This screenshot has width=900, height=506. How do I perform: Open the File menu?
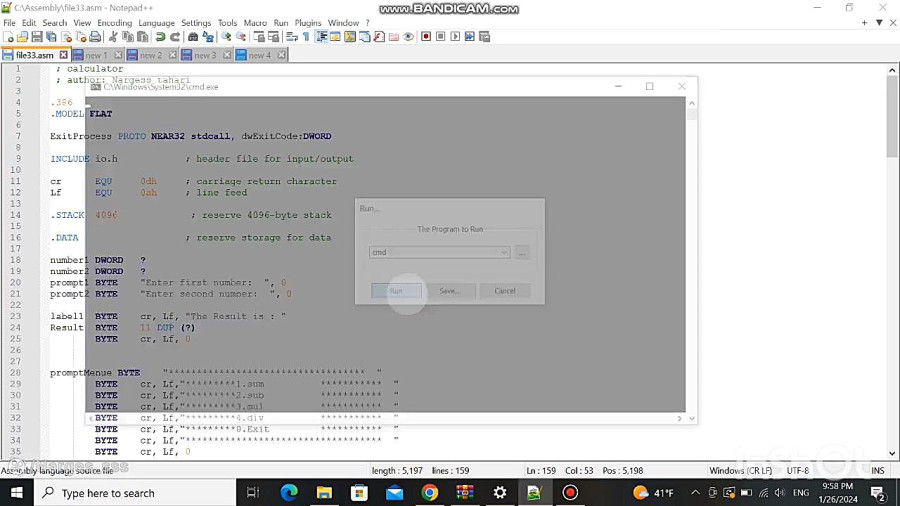[x=9, y=23]
